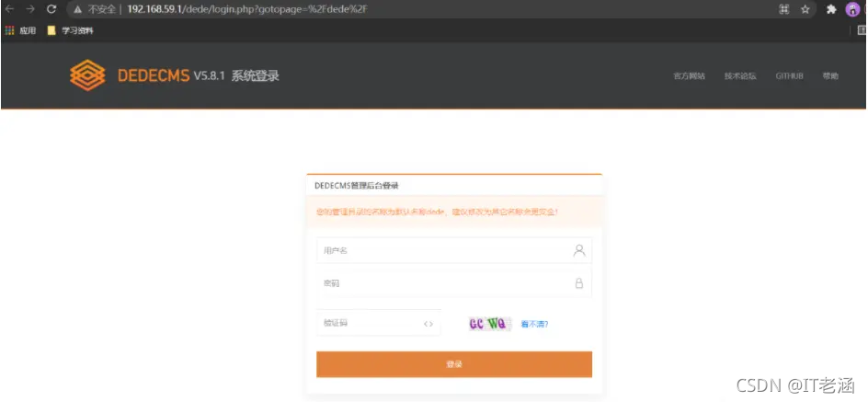Go forward with the browser forward arrow
The height and width of the screenshot is (402, 868).
30,9
